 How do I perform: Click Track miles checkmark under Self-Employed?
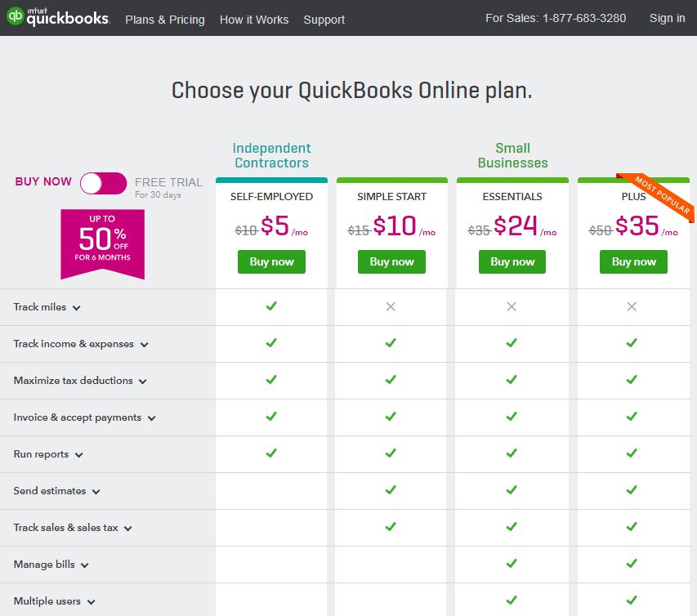pos(271,306)
